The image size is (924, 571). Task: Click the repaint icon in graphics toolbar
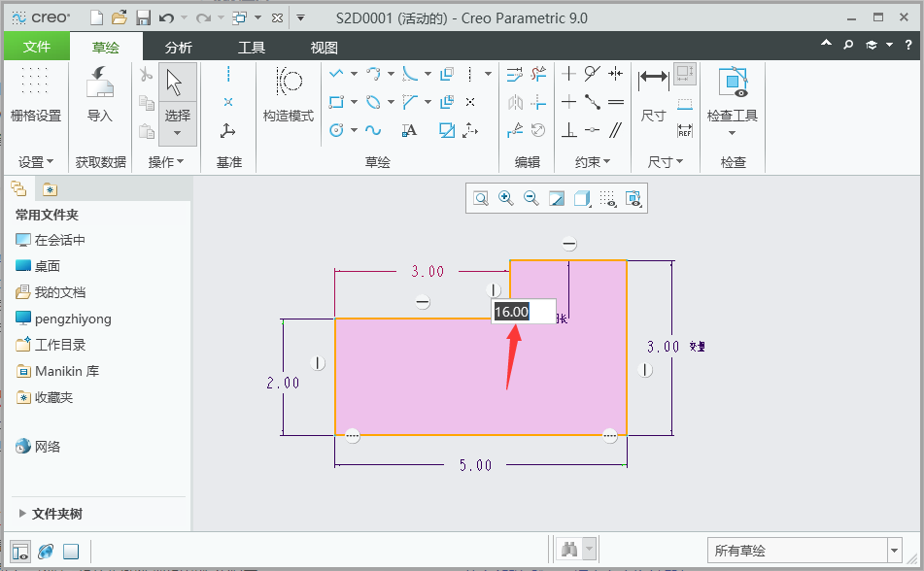pyautogui.click(x=557, y=198)
